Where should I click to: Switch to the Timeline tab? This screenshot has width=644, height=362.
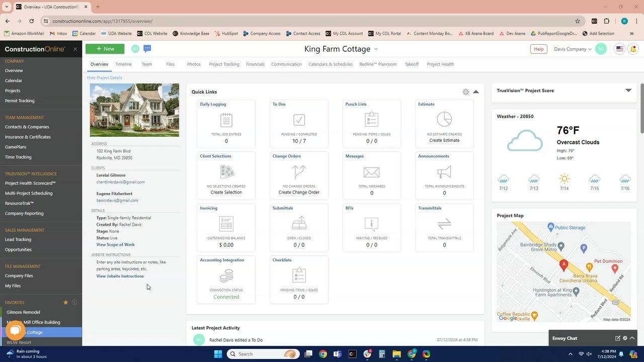pyautogui.click(x=123, y=64)
